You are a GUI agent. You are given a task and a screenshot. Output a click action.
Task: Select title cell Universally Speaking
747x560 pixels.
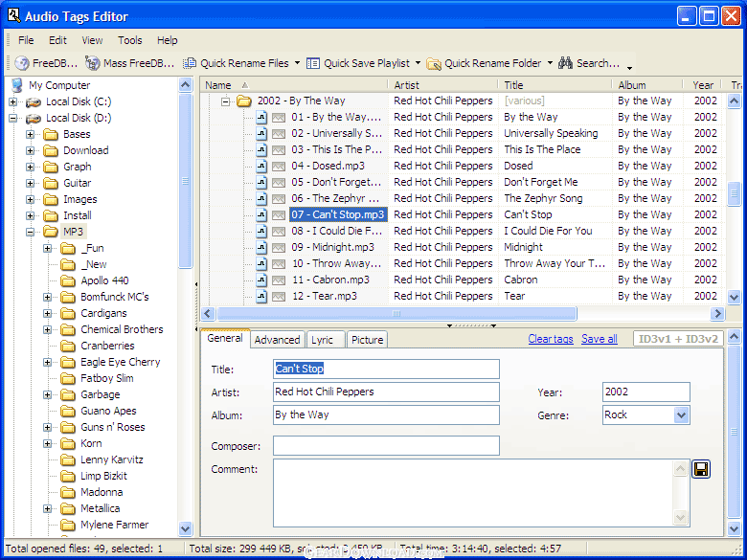pos(551,133)
